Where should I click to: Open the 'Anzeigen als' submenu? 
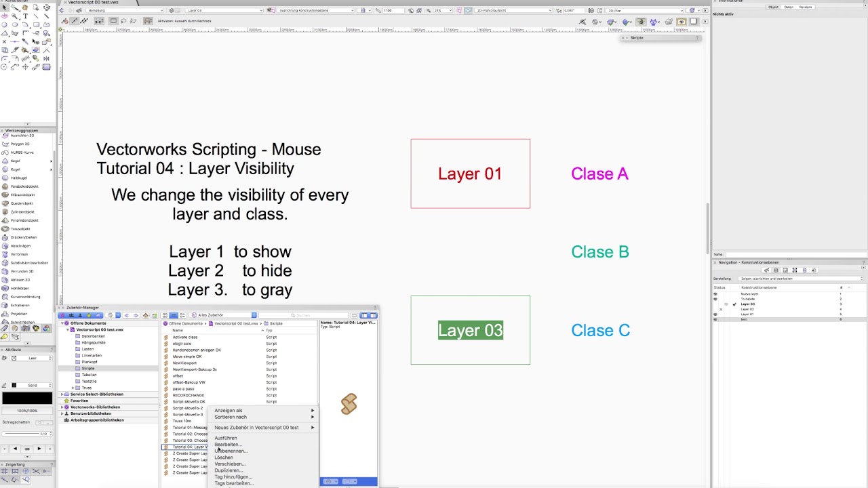(x=264, y=411)
